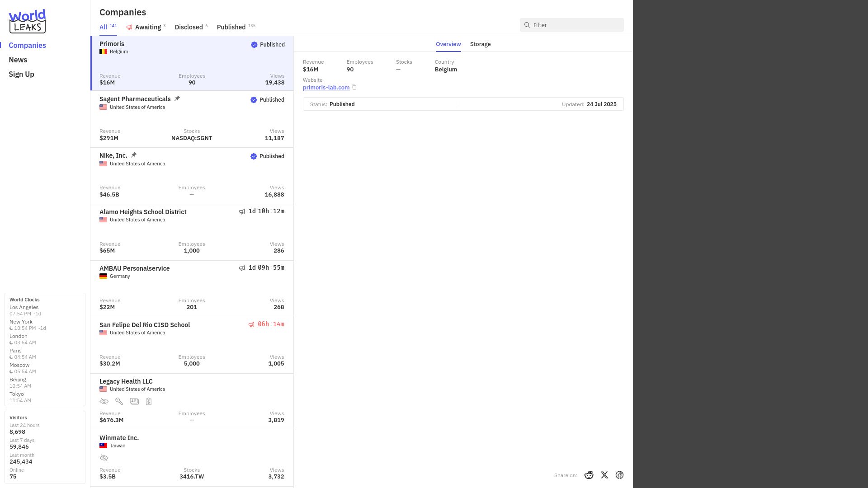This screenshot has width=868, height=488.
Task: Open News in the sidebar
Action: click(x=18, y=60)
